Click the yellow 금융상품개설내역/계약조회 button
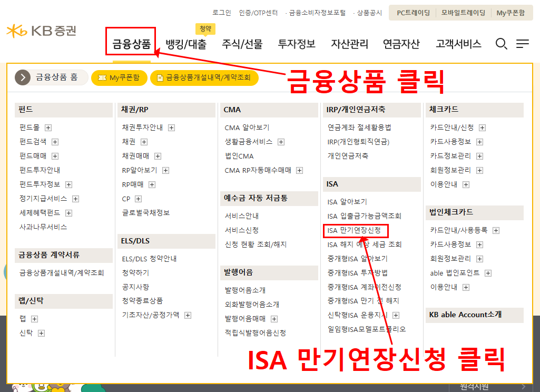Image resolution: width=540 pixels, height=392 pixels. pos(204,77)
